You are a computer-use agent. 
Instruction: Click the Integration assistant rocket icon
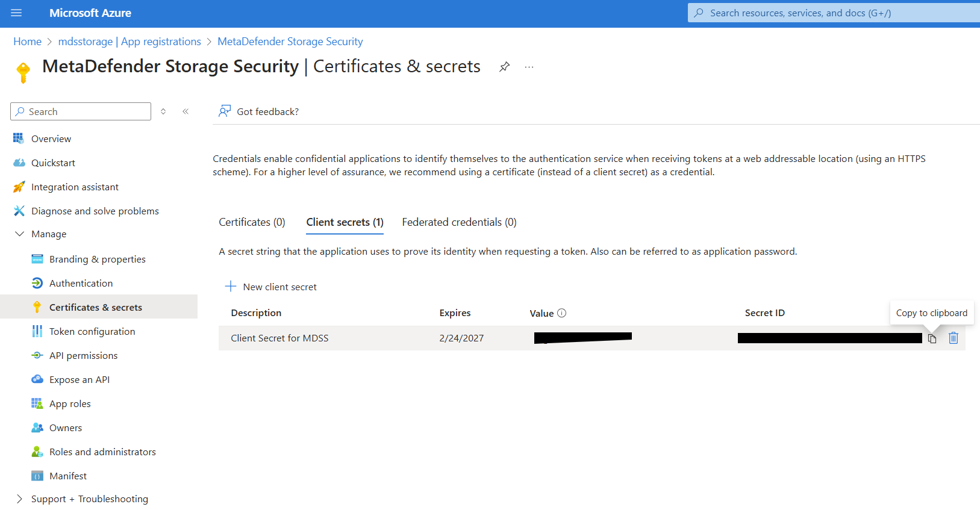tap(19, 187)
